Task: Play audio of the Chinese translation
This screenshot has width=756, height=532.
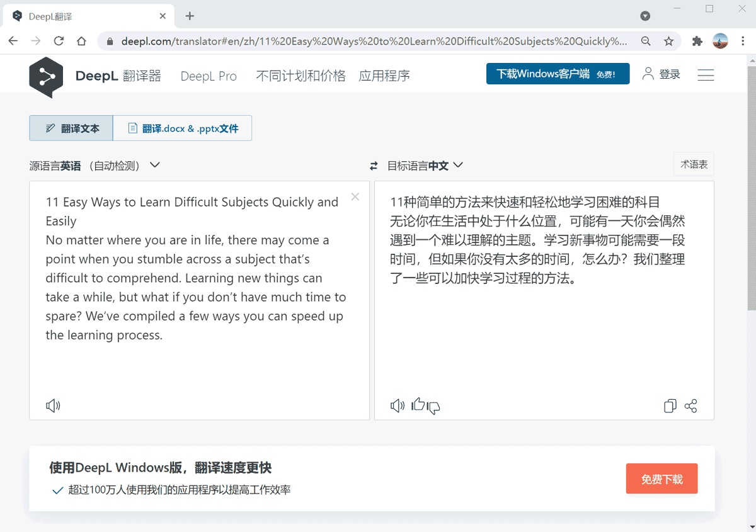Action: (397, 405)
